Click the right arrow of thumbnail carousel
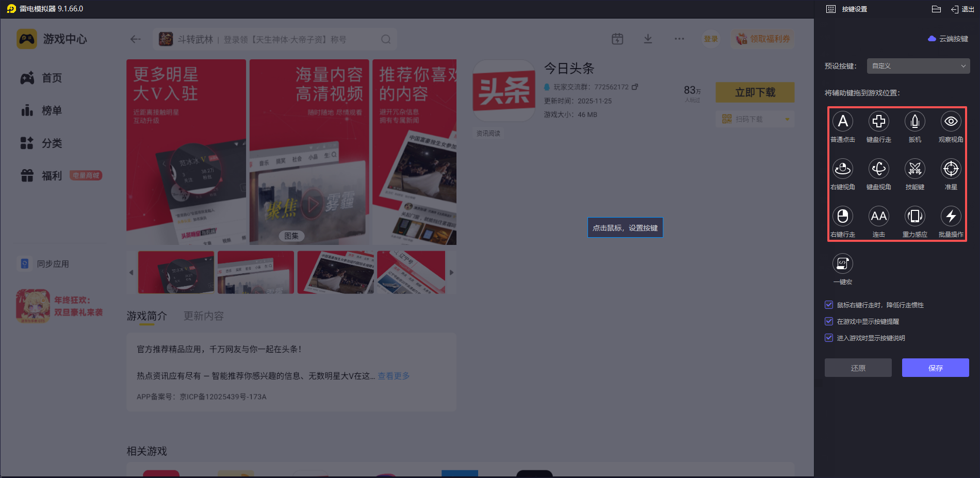 451,272
